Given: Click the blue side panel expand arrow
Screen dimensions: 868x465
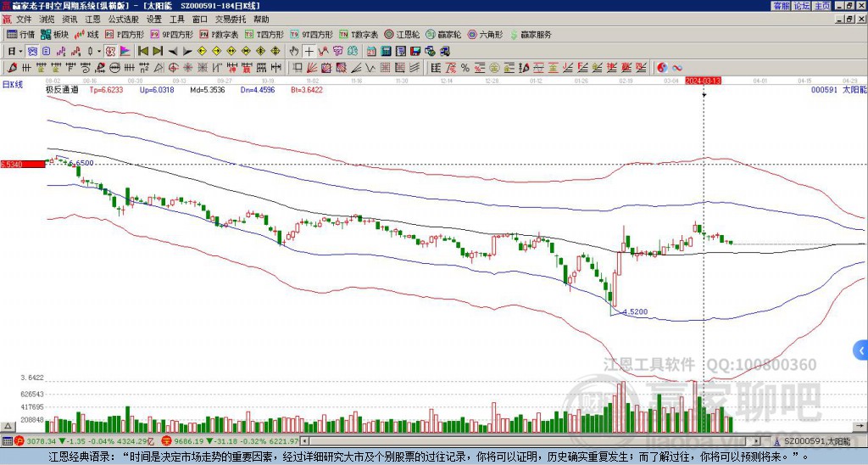Looking at the screenshot, I should [861, 350].
